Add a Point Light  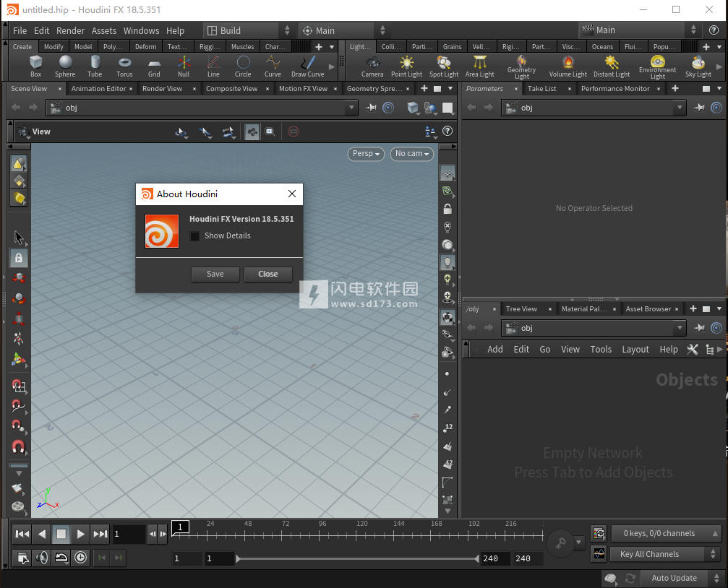pyautogui.click(x=407, y=66)
